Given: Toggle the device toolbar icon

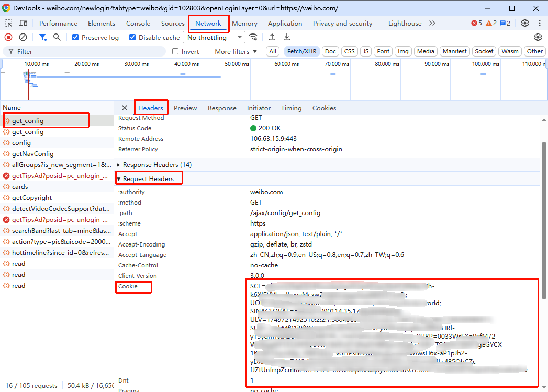Looking at the screenshot, I should (24, 24).
